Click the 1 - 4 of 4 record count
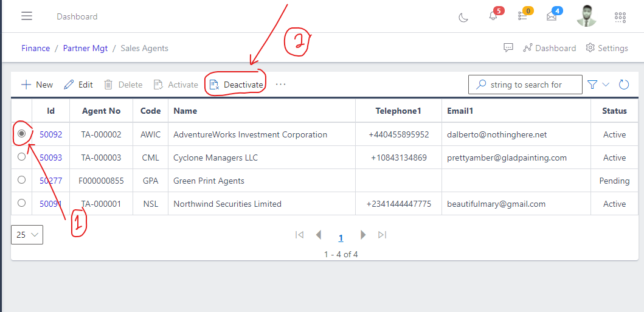This screenshot has height=312, width=644. click(341, 254)
